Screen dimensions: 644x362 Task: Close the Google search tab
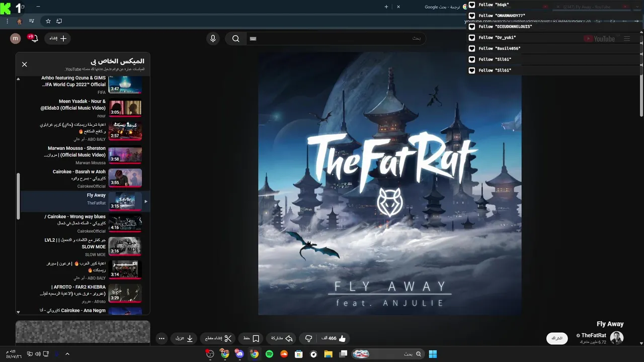click(x=398, y=7)
